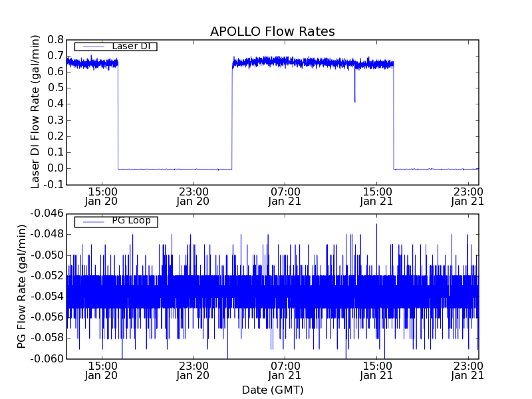Viewport: 532px width, 399px height.
Task: Click the Laser DI dip spike near 0.4
Action: (355, 86)
